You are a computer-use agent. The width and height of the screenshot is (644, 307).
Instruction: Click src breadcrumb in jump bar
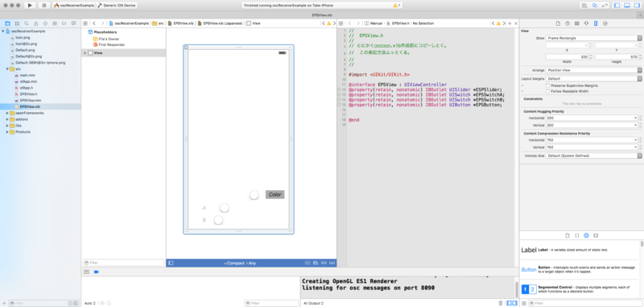pyautogui.click(x=158, y=23)
